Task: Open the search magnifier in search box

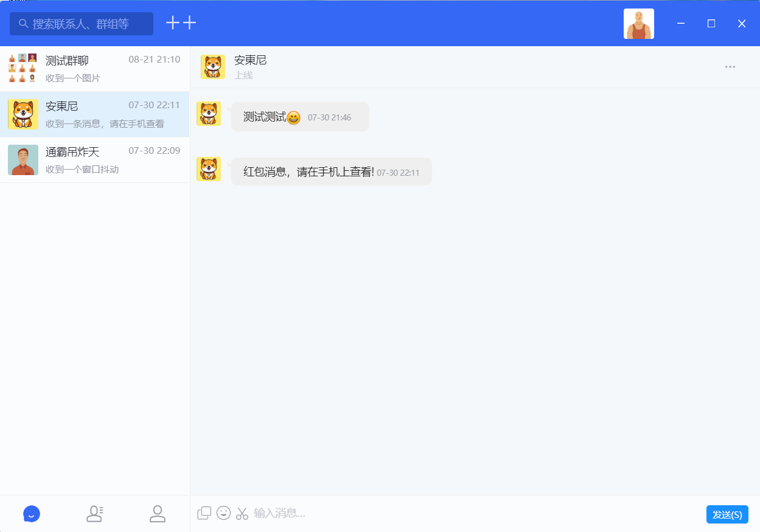Action: click(23, 23)
